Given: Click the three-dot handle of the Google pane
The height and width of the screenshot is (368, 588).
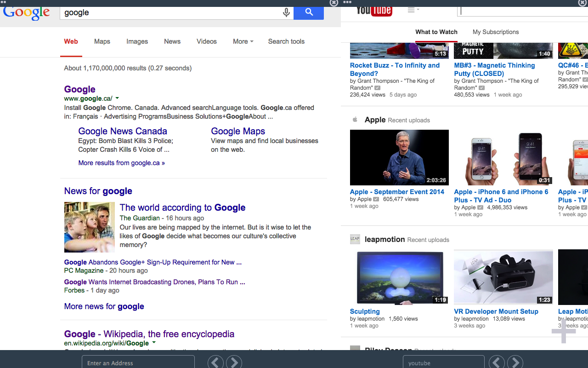Looking at the screenshot, I should pyautogui.click(x=4, y=2).
